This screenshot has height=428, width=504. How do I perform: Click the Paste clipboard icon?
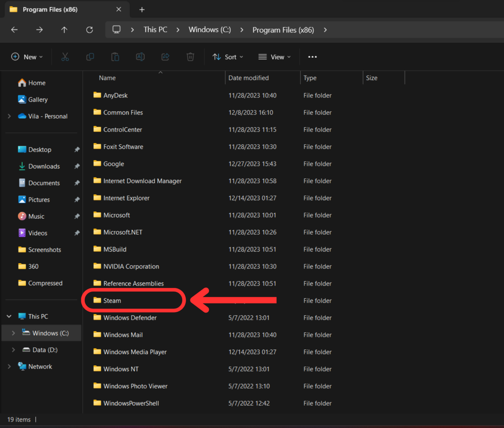(x=115, y=57)
